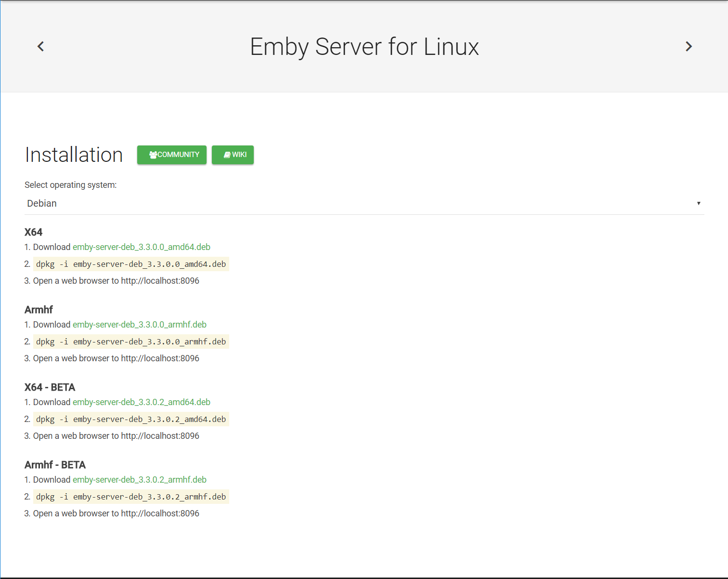
Task: Download emby-server-deb_3.3.0.2_armhf.deb beta link
Action: (x=140, y=480)
